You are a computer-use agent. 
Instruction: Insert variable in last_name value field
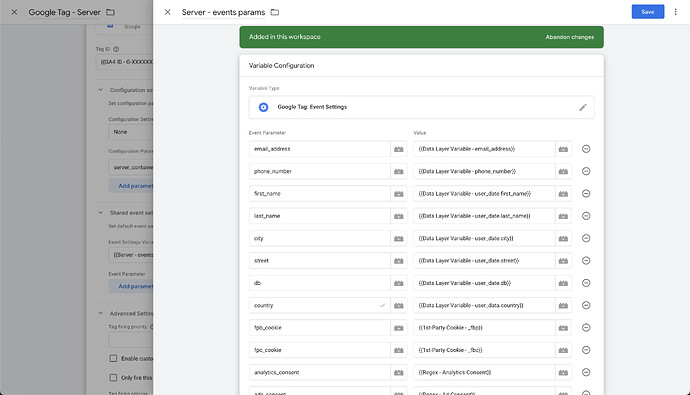(563, 216)
